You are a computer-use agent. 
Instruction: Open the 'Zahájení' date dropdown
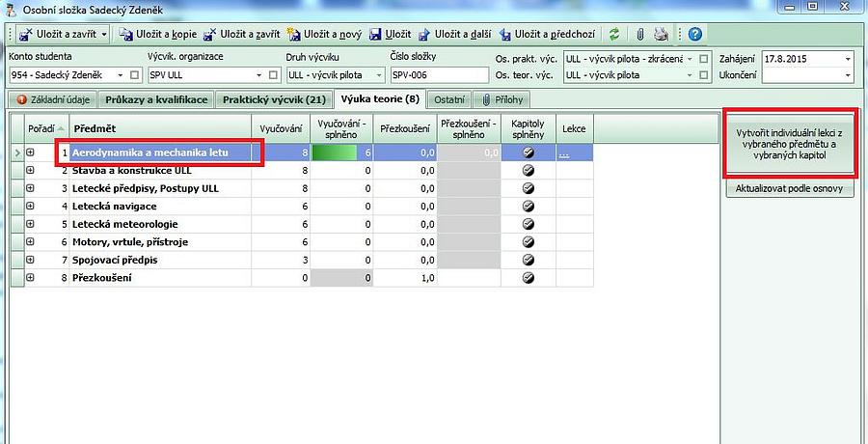click(848, 59)
